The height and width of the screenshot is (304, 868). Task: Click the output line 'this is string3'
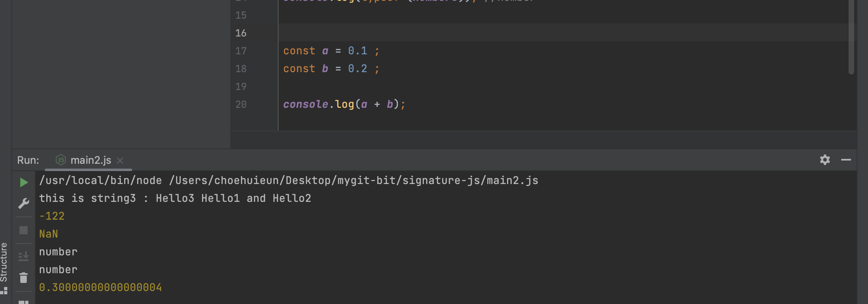175,198
